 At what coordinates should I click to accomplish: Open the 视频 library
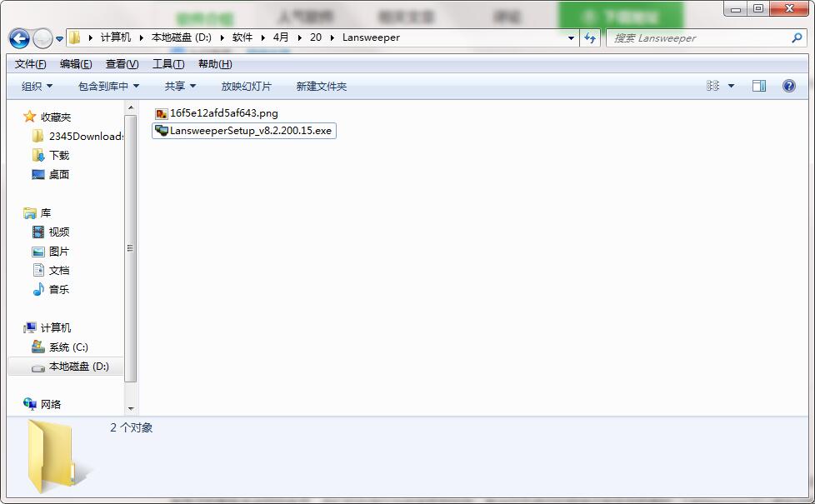(51, 232)
